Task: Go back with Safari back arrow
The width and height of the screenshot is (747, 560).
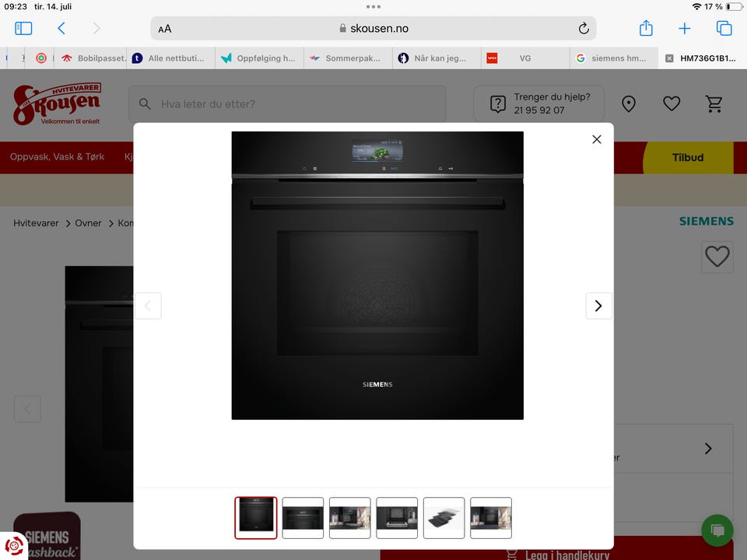Action: point(61,29)
